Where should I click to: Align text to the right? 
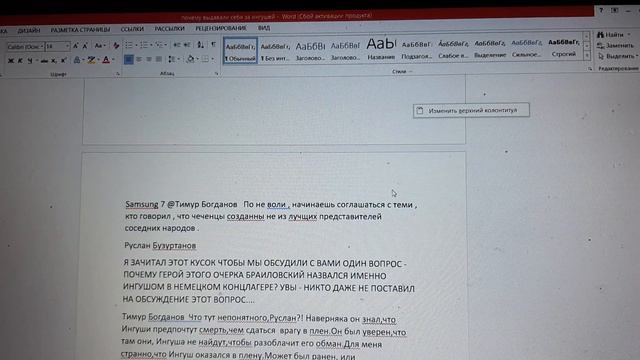point(149,60)
